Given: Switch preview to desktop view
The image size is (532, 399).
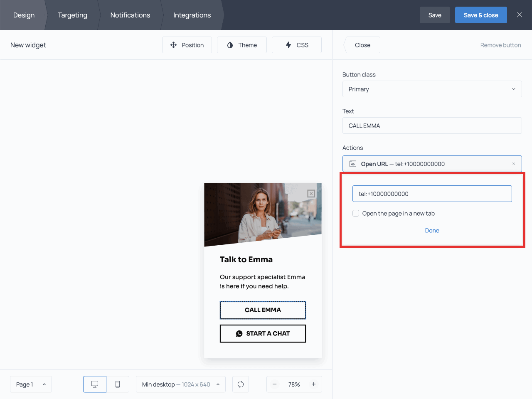Looking at the screenshot, I should tap(94, 384).
